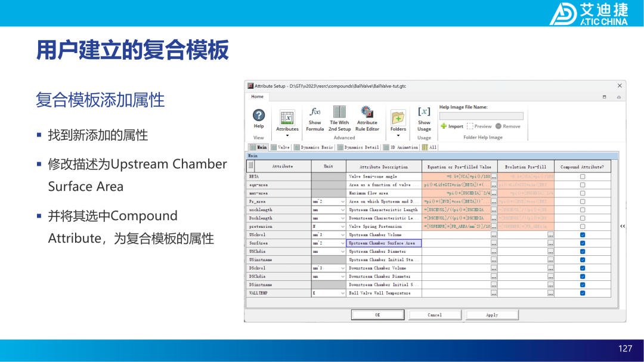Select the USinstname attribute cell

(279, 259)
